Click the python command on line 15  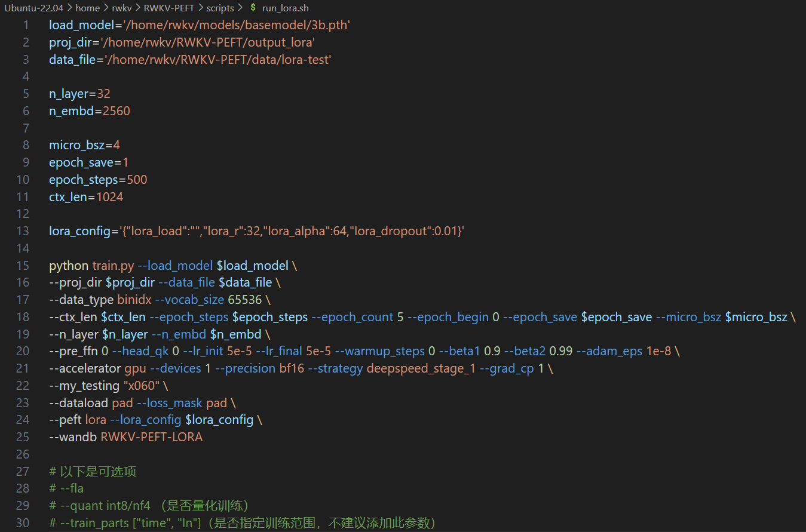[x=69, y=266]
